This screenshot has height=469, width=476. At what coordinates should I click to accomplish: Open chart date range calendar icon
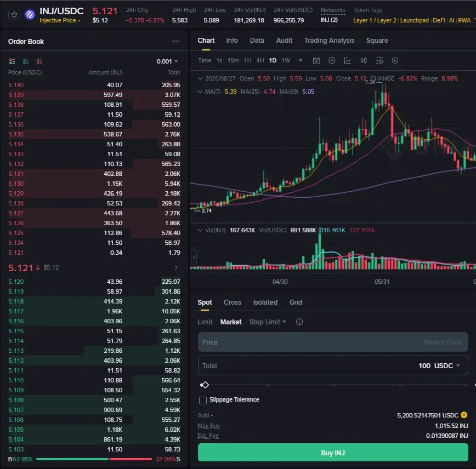(316, 61)
